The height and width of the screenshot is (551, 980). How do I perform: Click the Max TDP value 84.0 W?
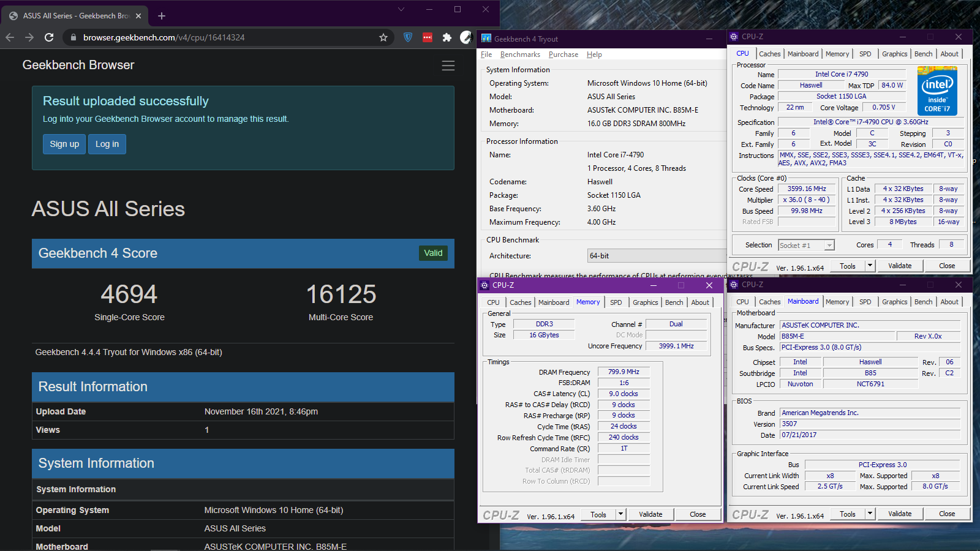click(892, 86)
